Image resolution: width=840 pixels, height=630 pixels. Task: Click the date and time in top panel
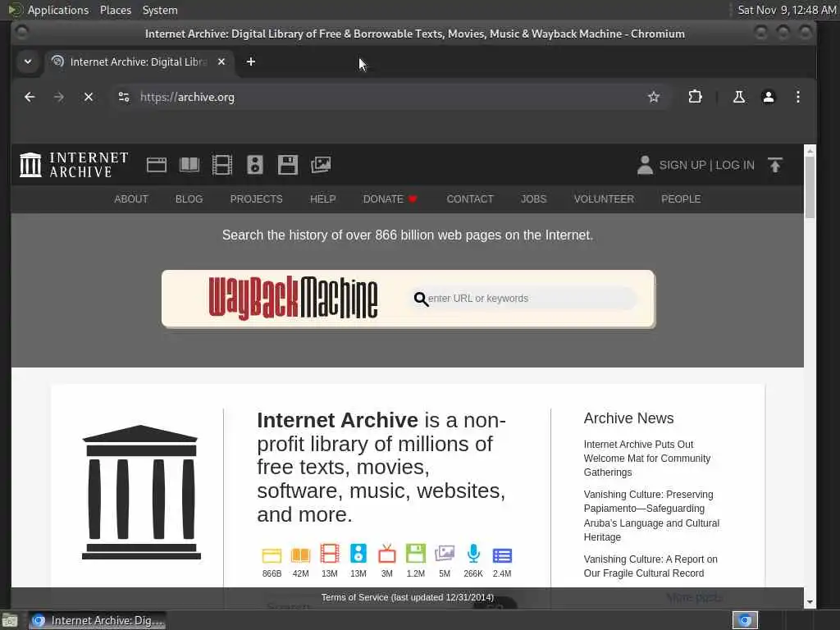[x=787, y=10]
